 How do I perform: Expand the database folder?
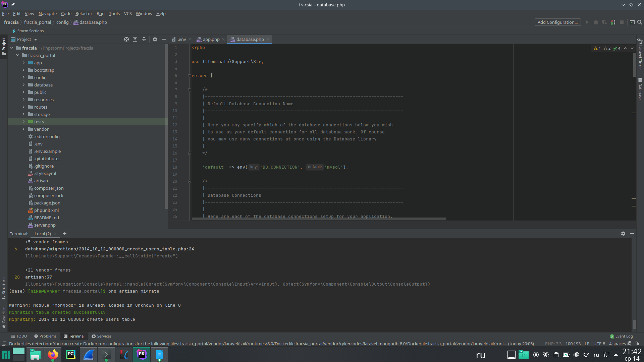pos(23,85)
